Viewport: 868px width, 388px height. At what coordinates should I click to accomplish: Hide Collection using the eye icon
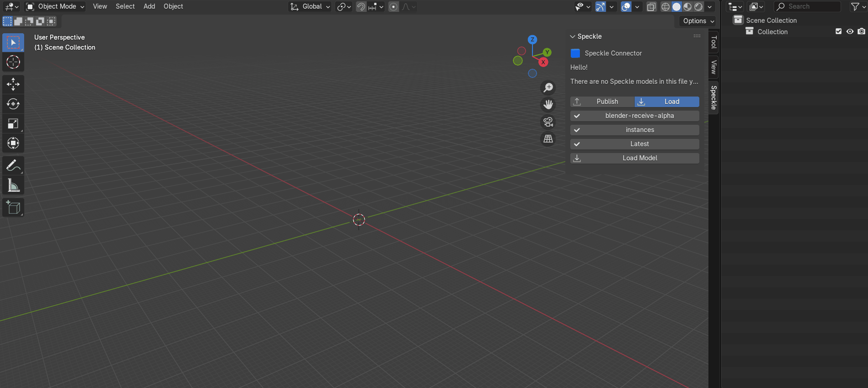[x=850, y=31]
